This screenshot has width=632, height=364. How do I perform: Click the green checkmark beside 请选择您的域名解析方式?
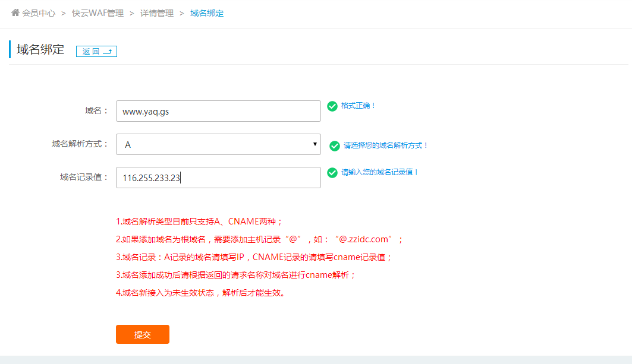(335, 145)
